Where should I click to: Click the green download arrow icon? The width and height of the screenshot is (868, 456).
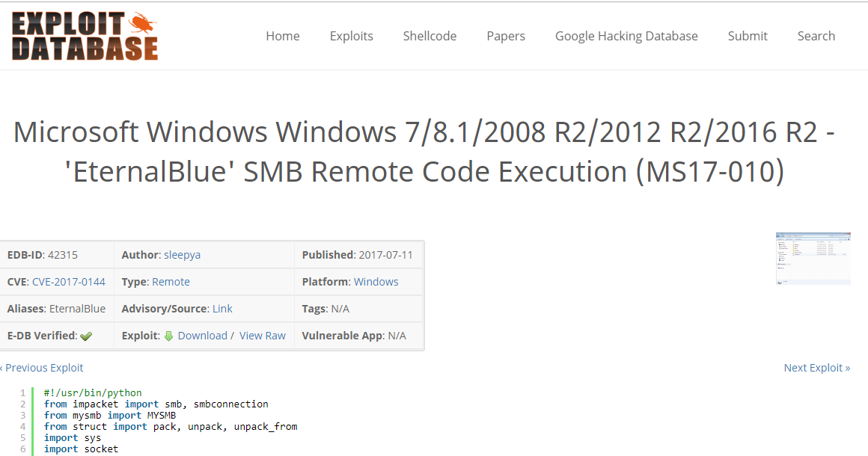[169, 336]
